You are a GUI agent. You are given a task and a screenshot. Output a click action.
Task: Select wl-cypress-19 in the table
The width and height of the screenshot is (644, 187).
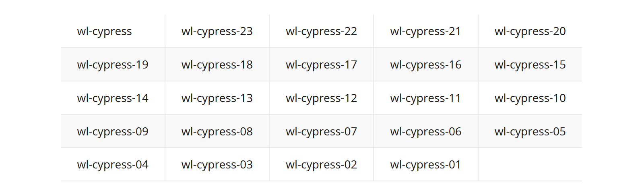(113, 65)
